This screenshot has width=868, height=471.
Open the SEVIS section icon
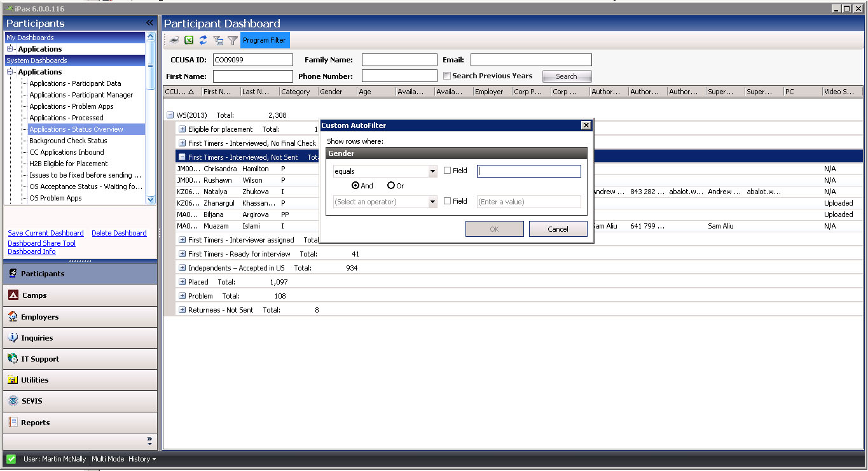(x=12, y=401)
